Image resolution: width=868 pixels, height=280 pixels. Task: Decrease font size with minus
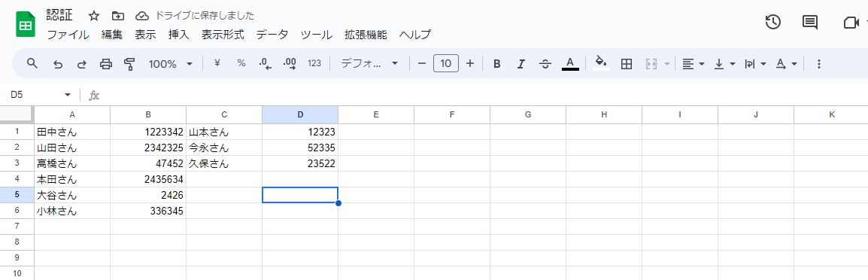click(422, 63)
